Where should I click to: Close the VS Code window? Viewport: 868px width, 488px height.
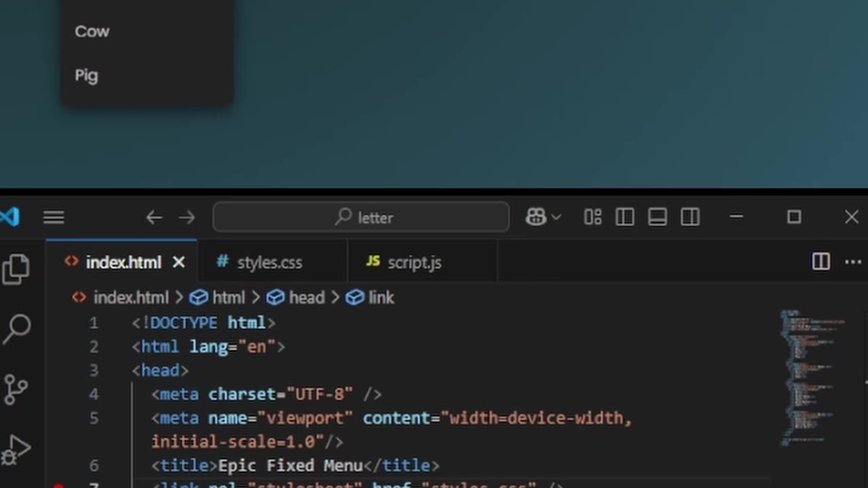[852, 217]
